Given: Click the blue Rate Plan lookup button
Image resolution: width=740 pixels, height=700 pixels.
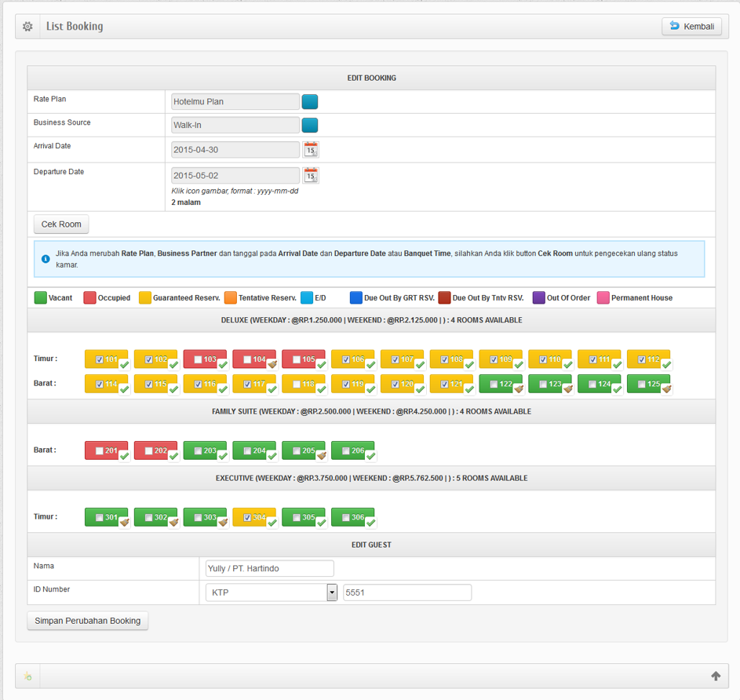Looking at the screenshot, I should (310, 102).
